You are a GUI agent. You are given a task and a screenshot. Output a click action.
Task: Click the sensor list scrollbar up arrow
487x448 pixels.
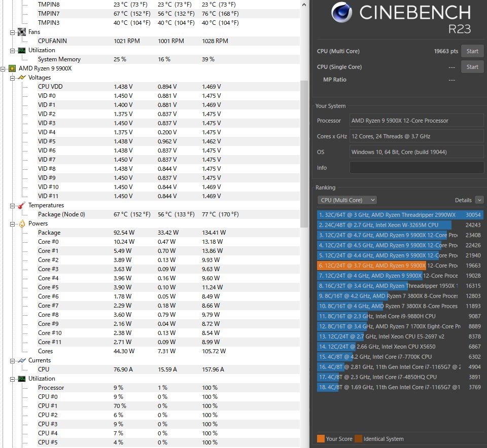(x=304, y=5)
